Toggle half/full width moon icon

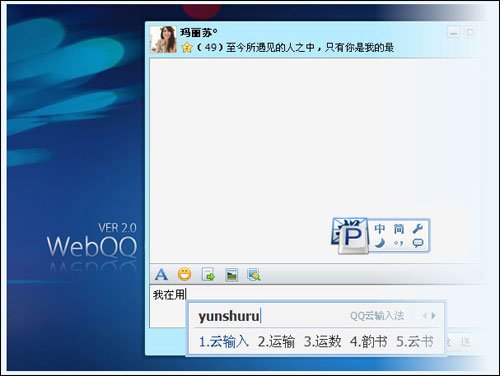coord(380,243)
